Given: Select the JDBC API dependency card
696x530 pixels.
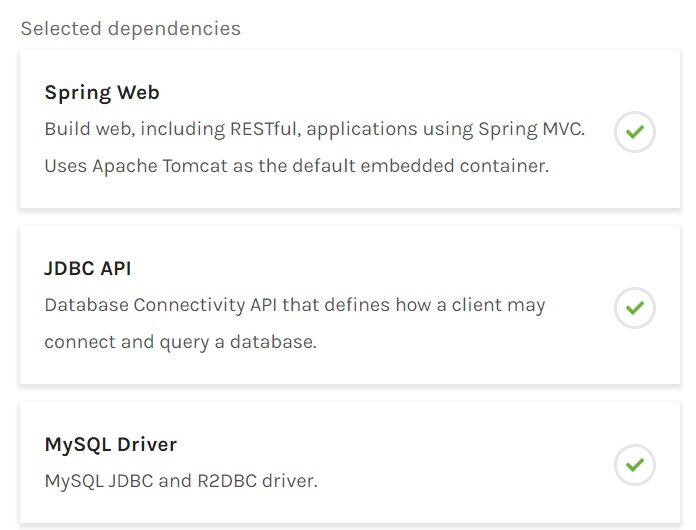Looking at the screenshot, I should (350, 305).
